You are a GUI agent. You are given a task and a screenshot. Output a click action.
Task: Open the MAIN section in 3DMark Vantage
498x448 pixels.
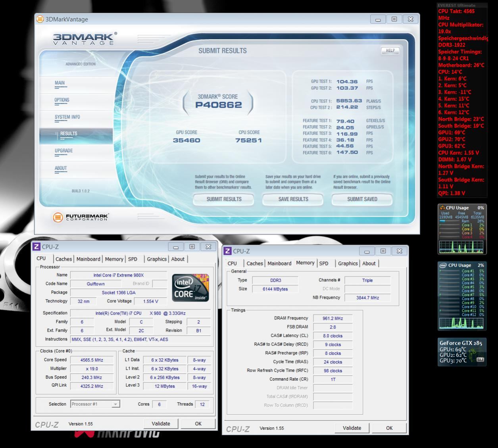coord(60,83)
